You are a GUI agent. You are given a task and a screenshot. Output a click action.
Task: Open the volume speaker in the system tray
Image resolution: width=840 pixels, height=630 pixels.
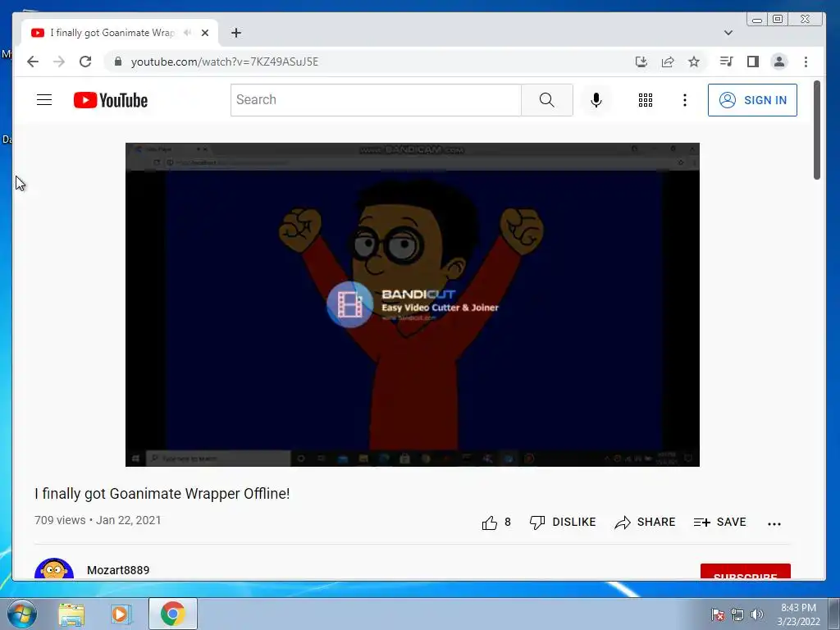point(757,614)
